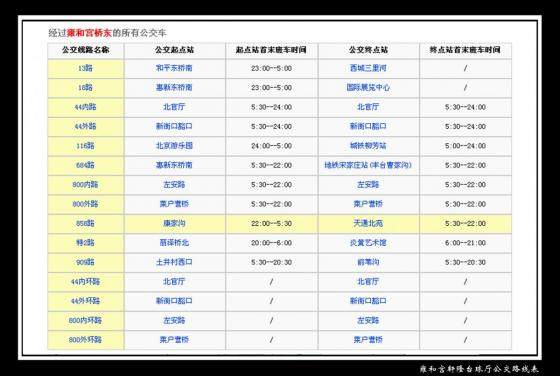
Task: Click terminal station 天通北苑
Action: coord(368,223)
